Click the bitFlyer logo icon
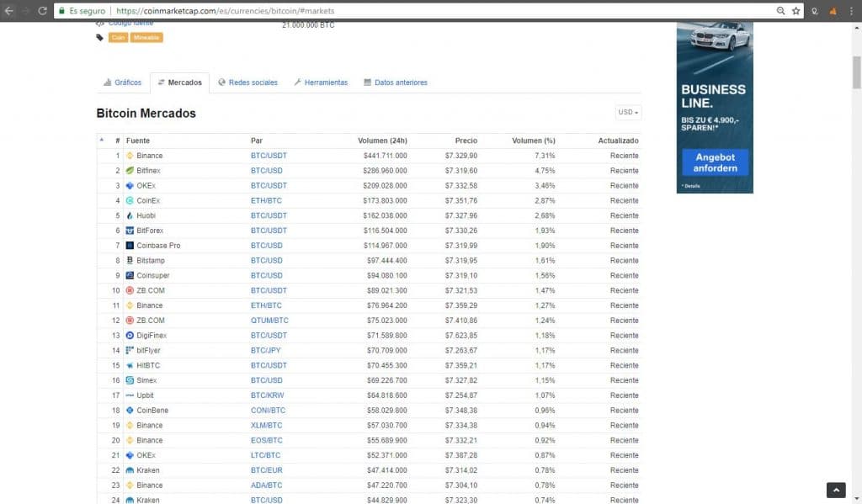The height and width of the screenshot is (504, 862). 130,350
